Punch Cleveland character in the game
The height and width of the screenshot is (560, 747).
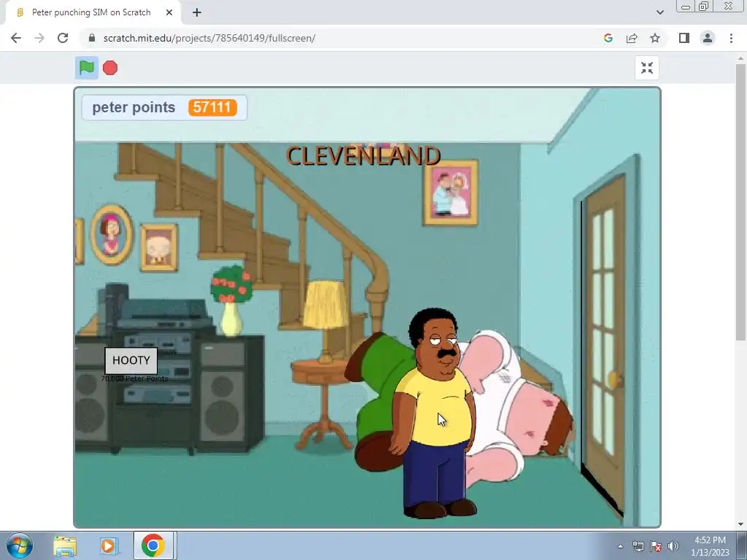pyautogui.click(x=435, y=413)
